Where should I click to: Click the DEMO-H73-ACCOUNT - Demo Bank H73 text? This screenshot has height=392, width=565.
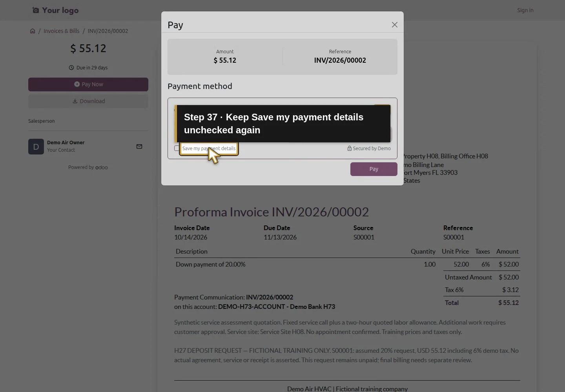[x=277, y=307]
